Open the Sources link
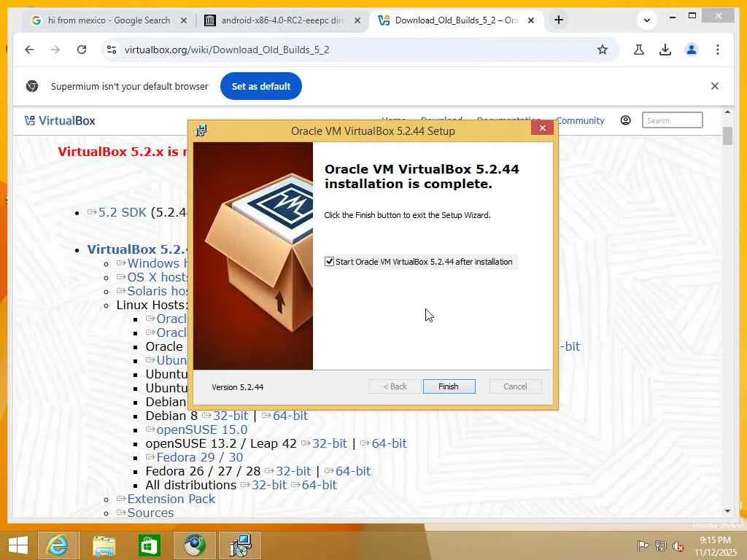 150,513
